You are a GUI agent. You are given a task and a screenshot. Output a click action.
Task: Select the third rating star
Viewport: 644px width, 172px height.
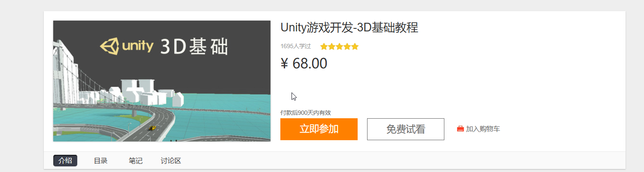339,46
